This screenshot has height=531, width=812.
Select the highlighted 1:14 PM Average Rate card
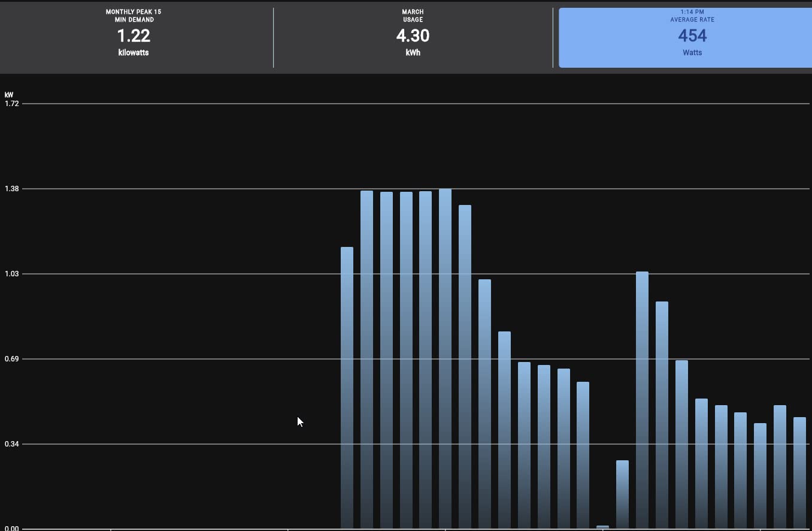tap(685, 38)
